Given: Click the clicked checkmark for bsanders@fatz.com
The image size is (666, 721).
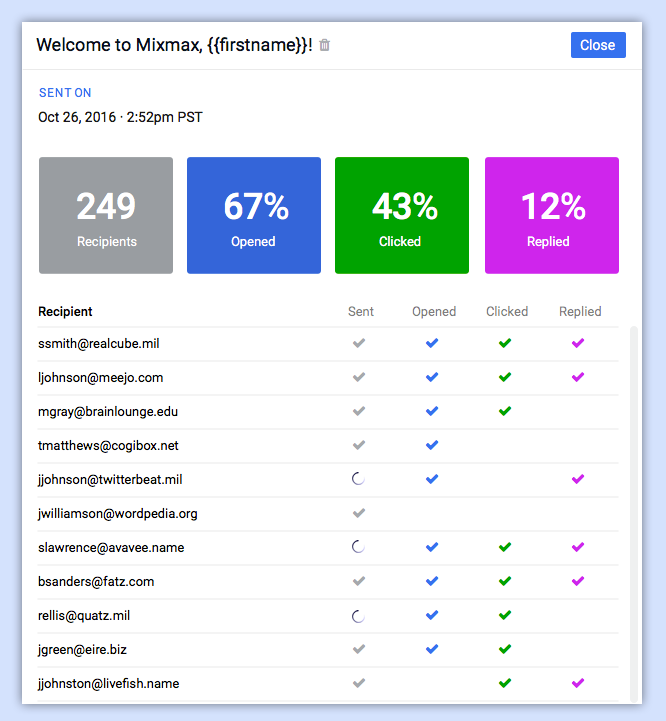Looking at the screenshot, I should point(505,581).
